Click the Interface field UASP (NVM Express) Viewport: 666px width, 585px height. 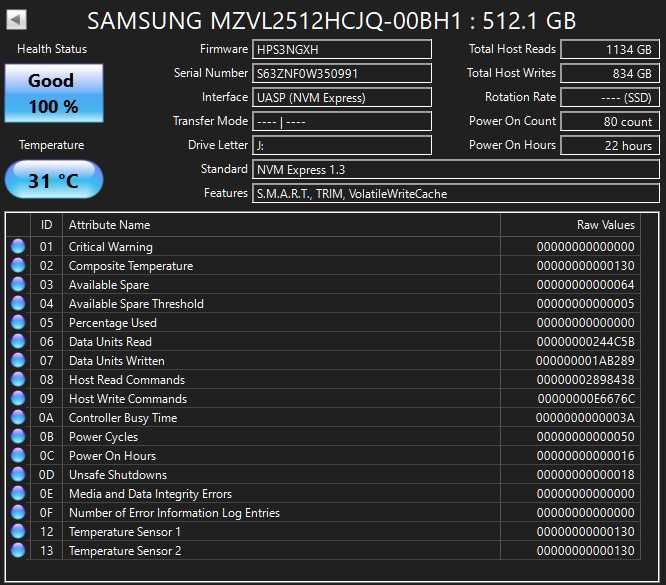click(x=342, y=97)
